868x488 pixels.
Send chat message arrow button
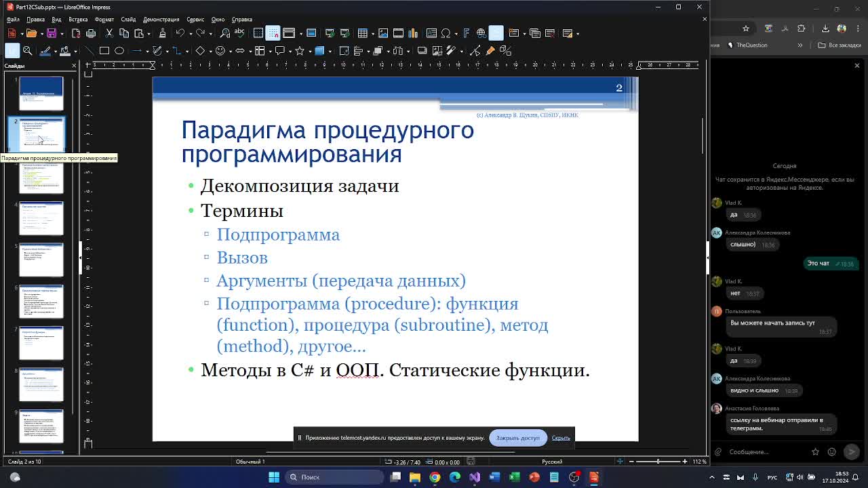tap(852, 451)
